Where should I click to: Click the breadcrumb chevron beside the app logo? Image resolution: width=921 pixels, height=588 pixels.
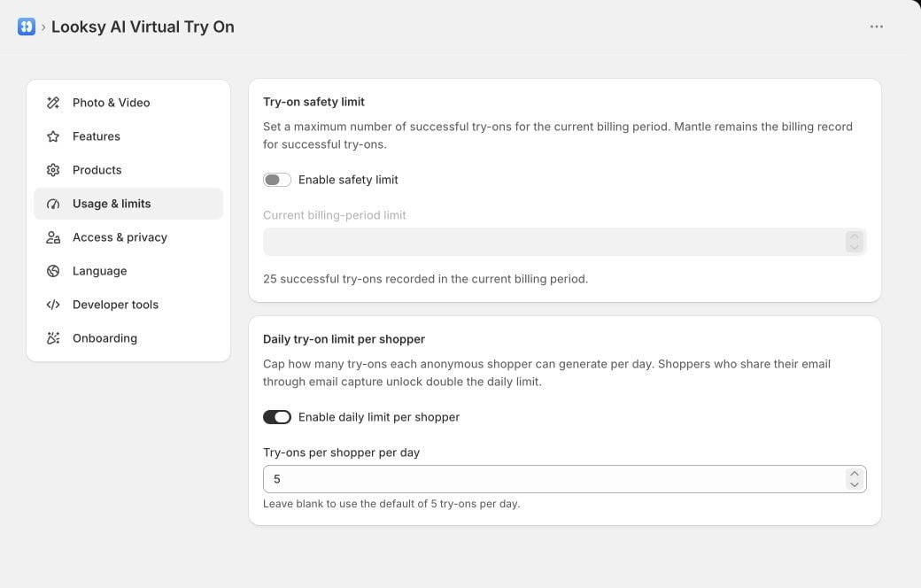[x=43, y=27]
